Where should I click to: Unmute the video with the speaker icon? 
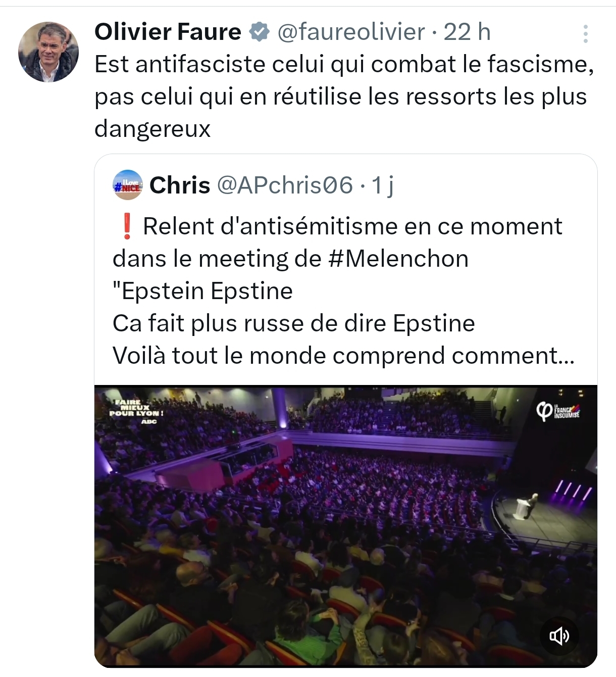pyautogui.click(x=559, y=636)
